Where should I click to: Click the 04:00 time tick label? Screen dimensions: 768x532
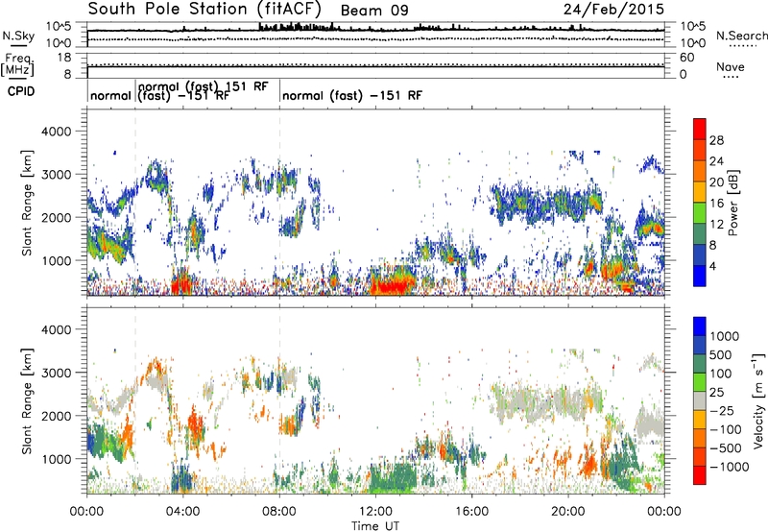coord(182,512)
